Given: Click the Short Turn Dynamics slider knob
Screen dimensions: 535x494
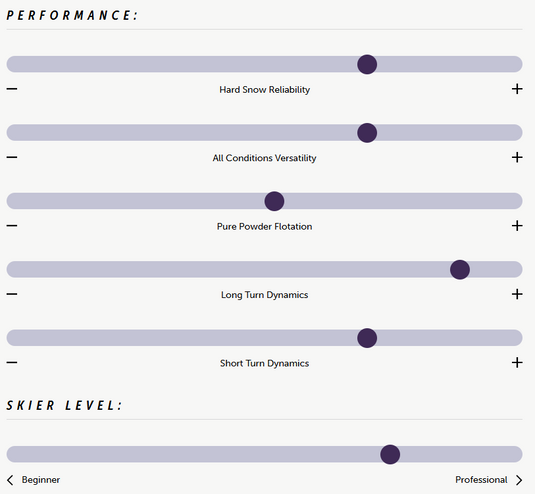Looking at the screenshot, I should coord(367,338).
